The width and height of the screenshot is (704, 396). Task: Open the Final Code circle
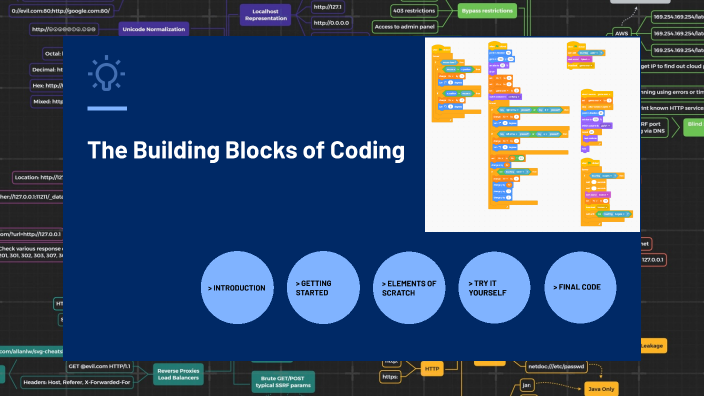coord(580,287)
